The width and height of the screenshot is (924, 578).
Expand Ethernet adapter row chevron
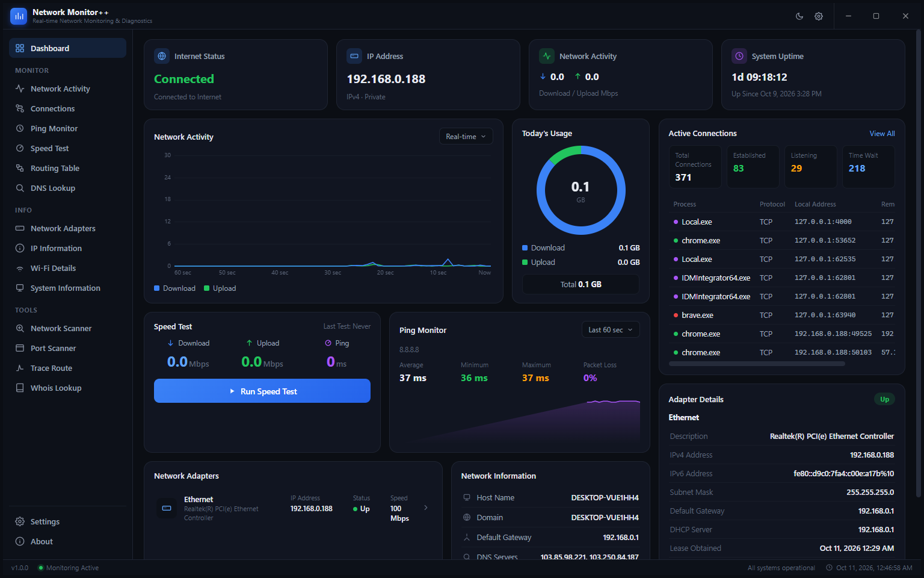(426, 508)
